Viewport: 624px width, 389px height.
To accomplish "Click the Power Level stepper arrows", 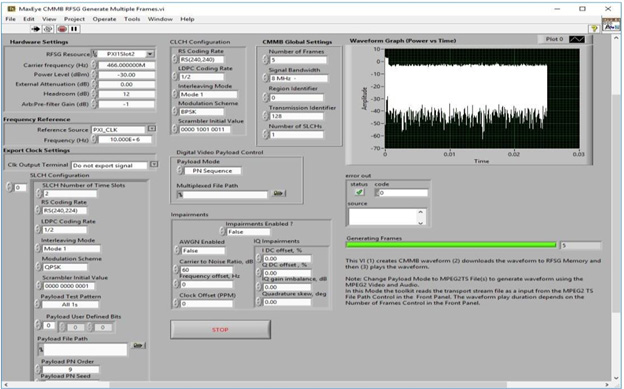I will 94,74.
